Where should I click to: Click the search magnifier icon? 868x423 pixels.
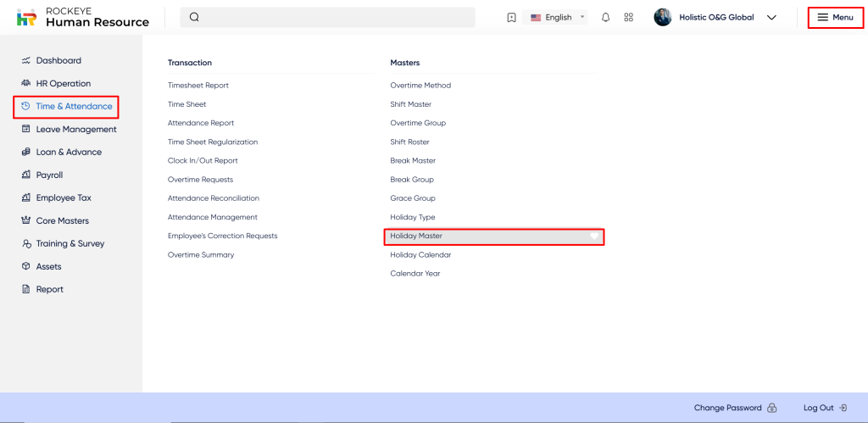pos(194,17)
